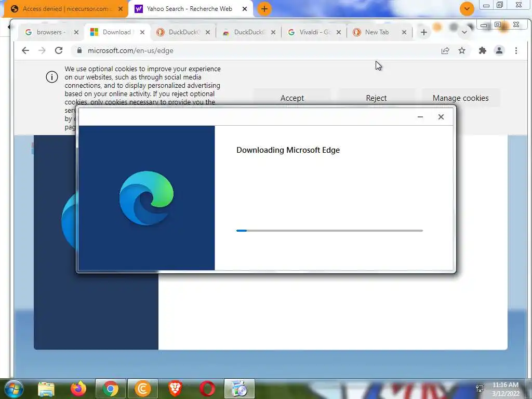532x399 pixels.
Task: Click the Downloading Microsoft Edge heading
Action: click(x=288, y=150)
